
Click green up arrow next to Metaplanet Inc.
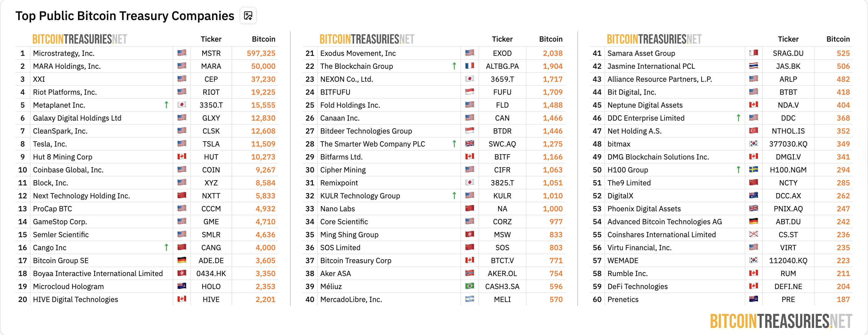click(x=166, y=105)
